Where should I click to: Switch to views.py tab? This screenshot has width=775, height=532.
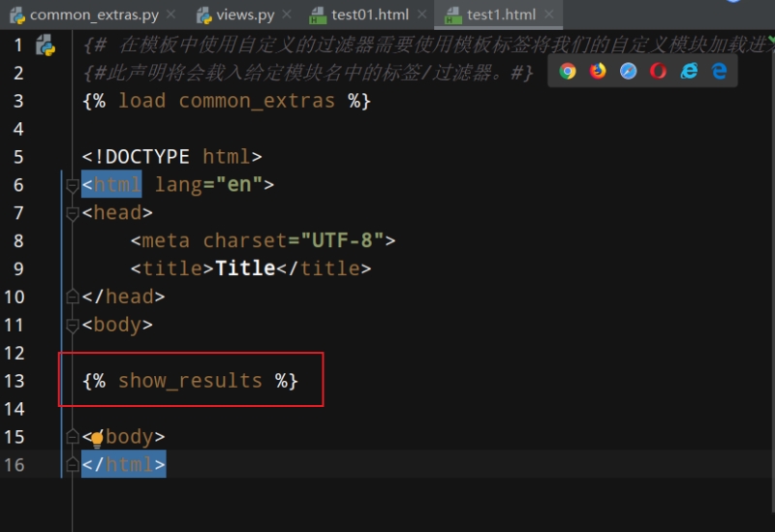245,15
